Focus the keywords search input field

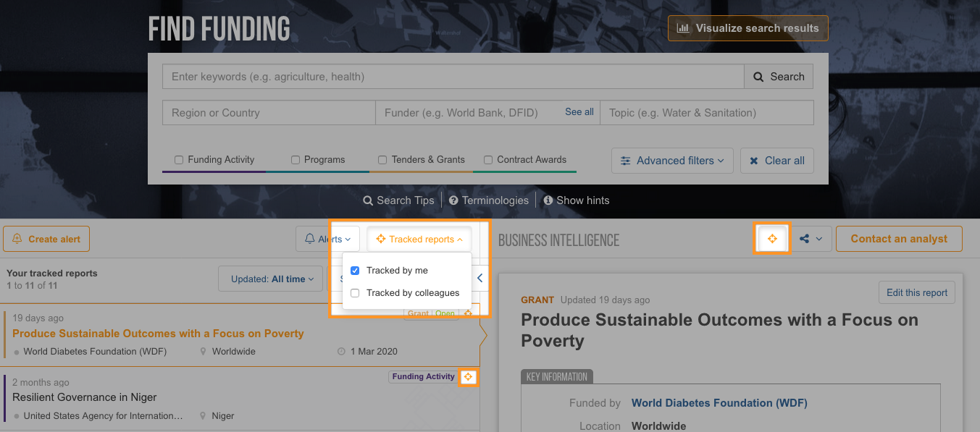(453, 77)
